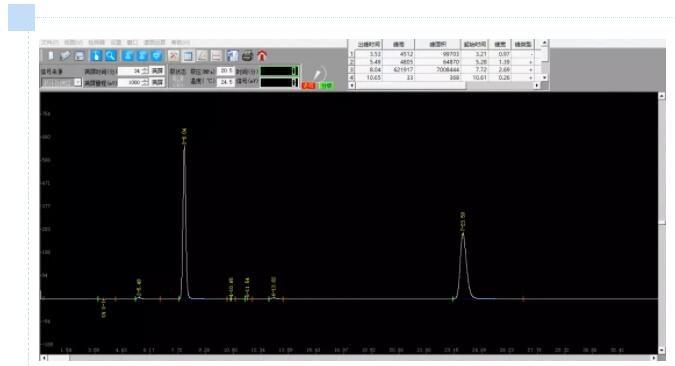The image size is (675, 366).
Task: Click the table grid view icon
Action: tap(188, 56)
